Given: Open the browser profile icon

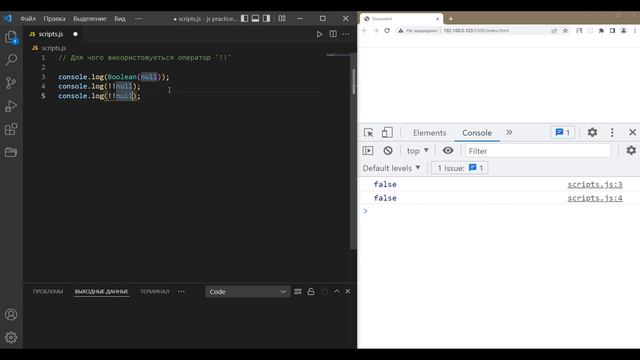Looking at the screenshot, I should coord(624,31).
